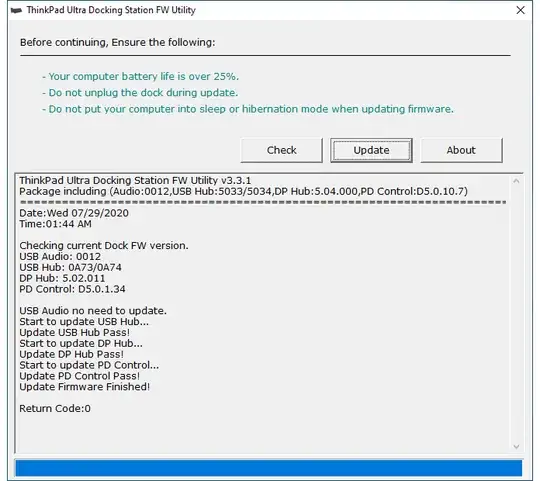Click 'Before continuing, Ensure the following:' heading
This screenshot has width=540, height=481.
tap(117, 42)
